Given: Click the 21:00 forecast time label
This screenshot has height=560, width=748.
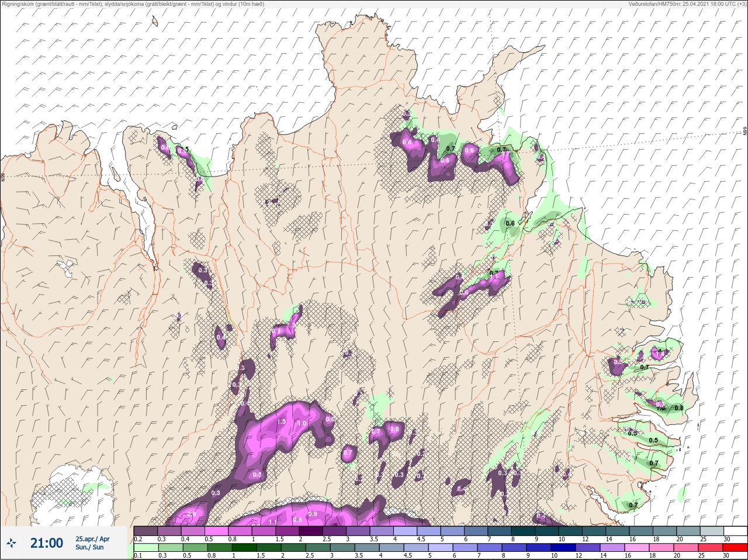Looking at the screenshot, I should 47,543.
